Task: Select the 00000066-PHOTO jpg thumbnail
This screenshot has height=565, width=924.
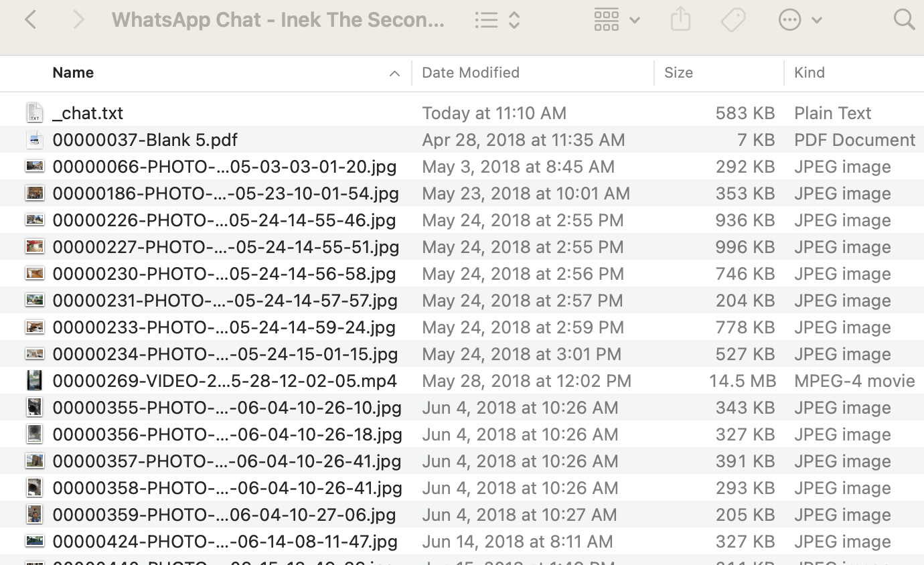Action: (35, 166)
